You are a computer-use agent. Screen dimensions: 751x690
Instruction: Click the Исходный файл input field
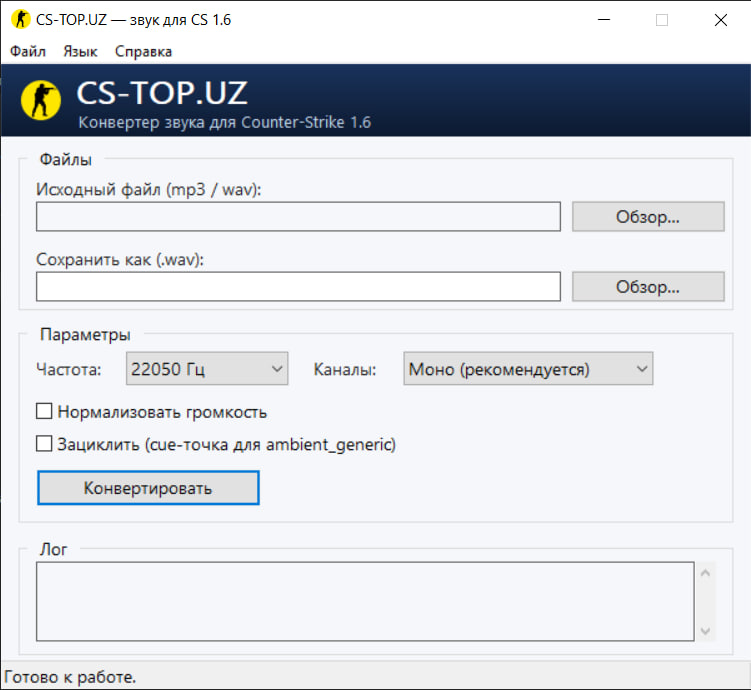(298, 216)
